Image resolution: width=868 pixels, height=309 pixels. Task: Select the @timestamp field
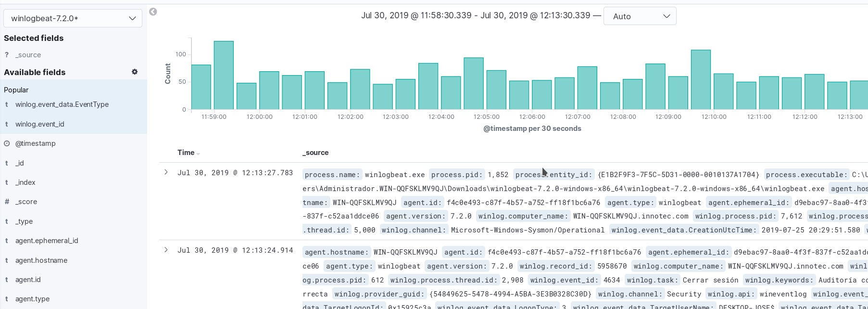[36, 143]
